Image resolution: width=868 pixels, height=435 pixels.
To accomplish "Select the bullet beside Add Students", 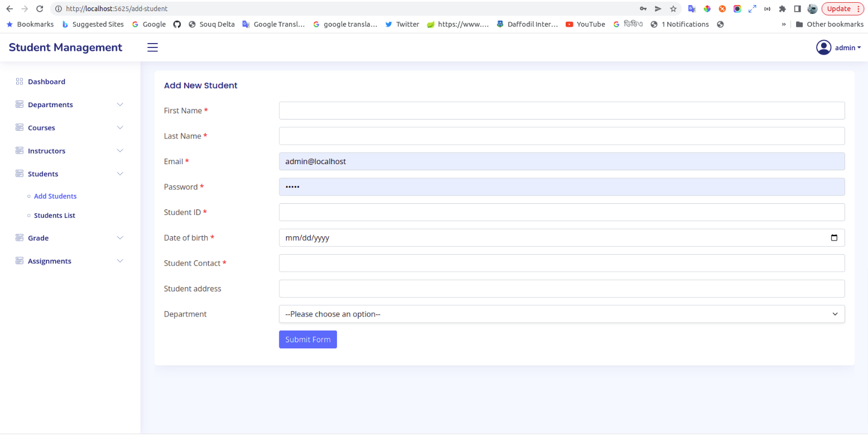I will tap(29, 196).
